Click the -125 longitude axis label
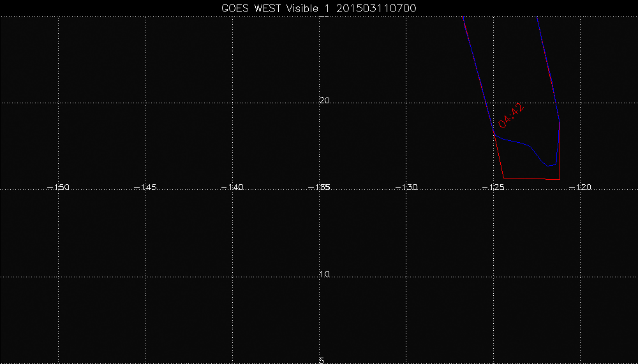Viewport: 638px width, 364px height. coord(493,187)
